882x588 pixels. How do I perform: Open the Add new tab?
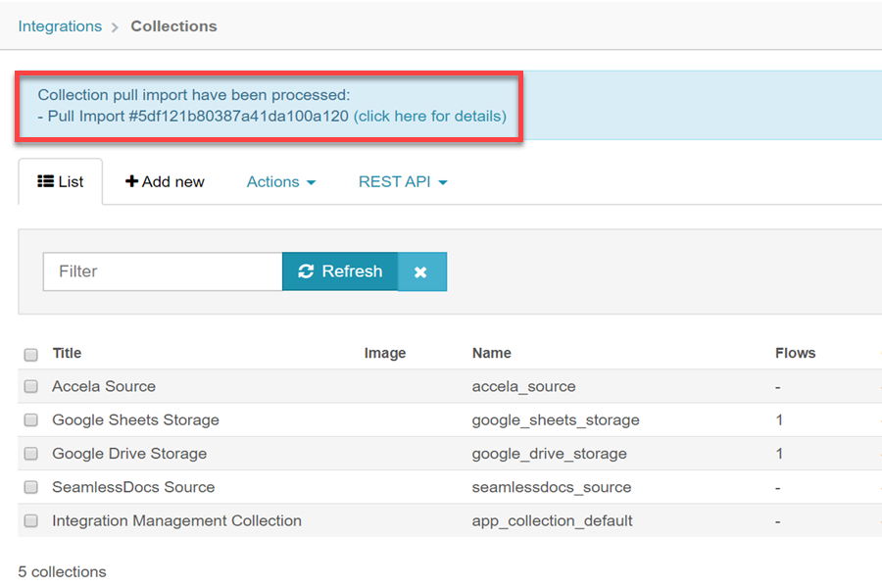(165, 181)
